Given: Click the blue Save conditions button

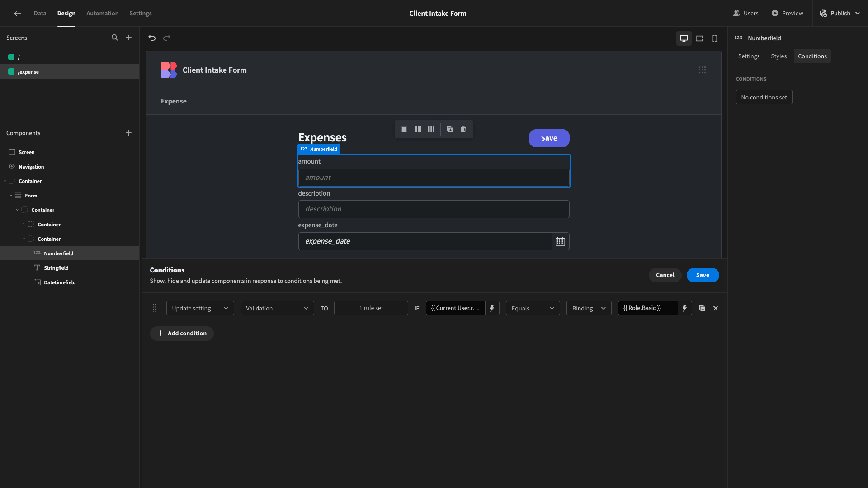Looking at the screenshot, I should tap(703, 275).
